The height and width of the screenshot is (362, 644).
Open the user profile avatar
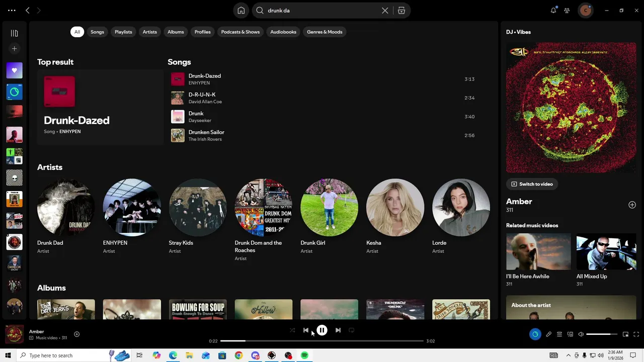click(x=585, y=10)
